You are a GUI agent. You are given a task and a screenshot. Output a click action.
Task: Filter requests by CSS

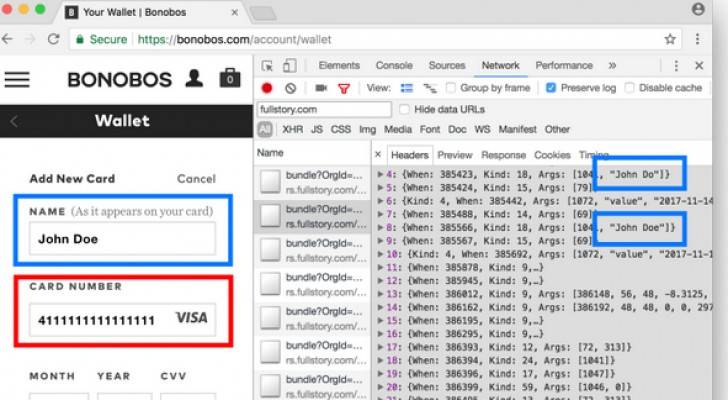(341, 129)
